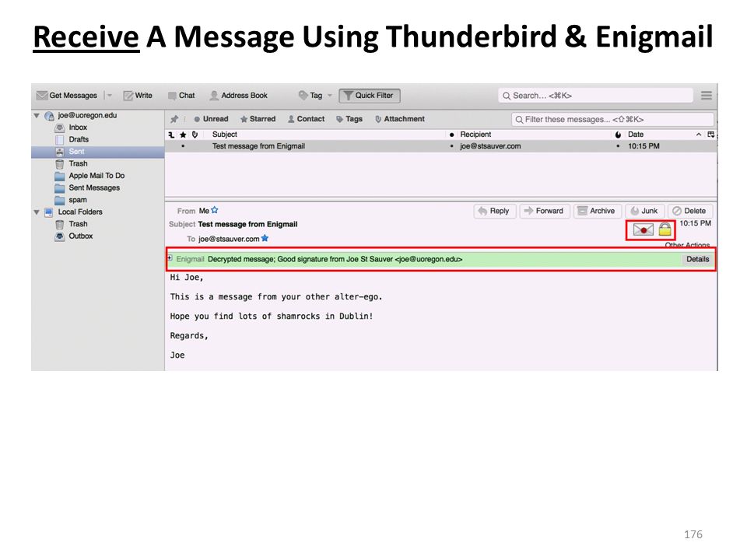The height and width of the screenshot is (560, 747).
Task: Toggle the Quick Filter button
Action: [369, 96]
